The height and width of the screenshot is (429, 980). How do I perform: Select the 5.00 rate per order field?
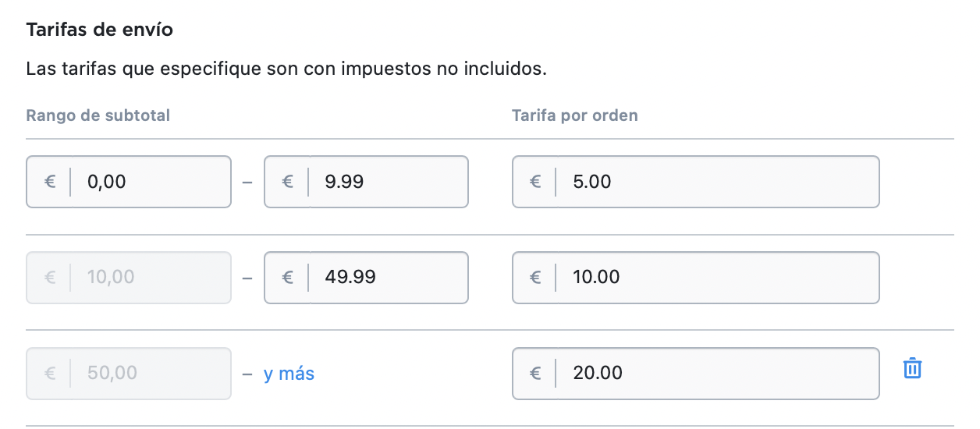696,182
